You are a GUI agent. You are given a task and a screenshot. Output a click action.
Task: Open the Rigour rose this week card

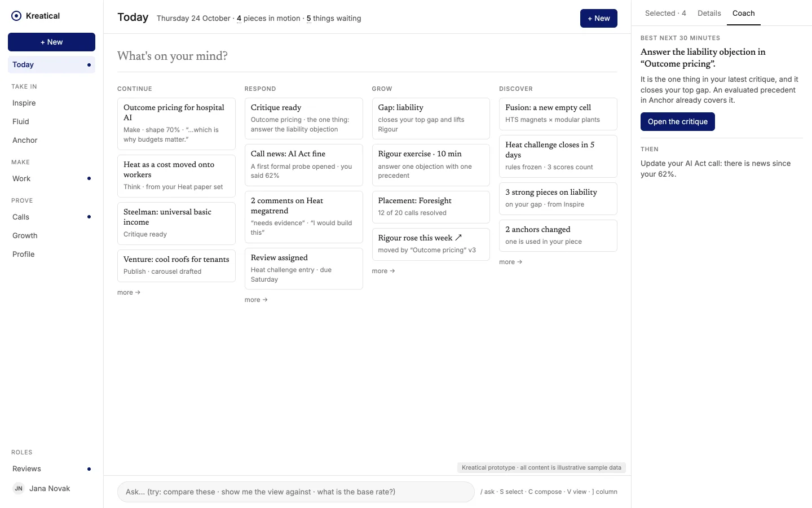pos(431,244)
